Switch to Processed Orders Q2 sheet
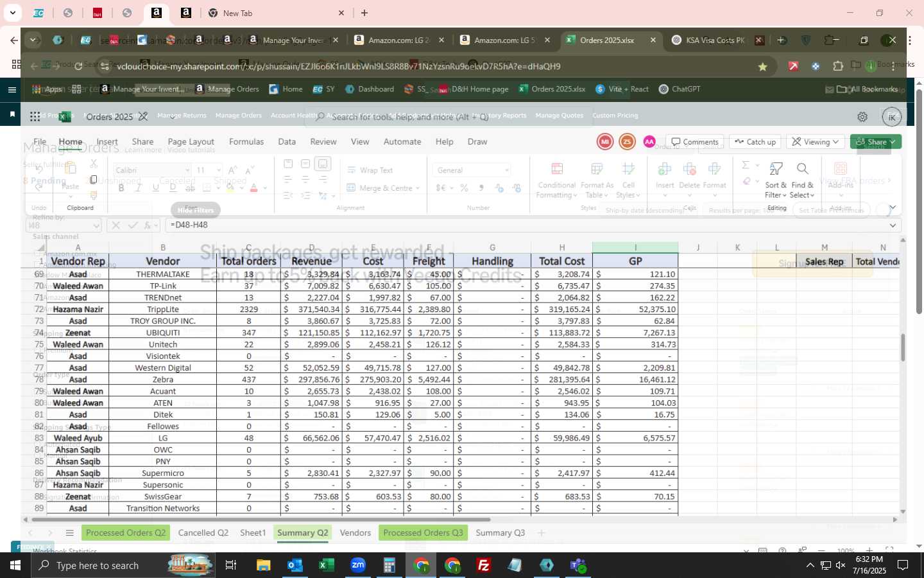 click(126, 533)
